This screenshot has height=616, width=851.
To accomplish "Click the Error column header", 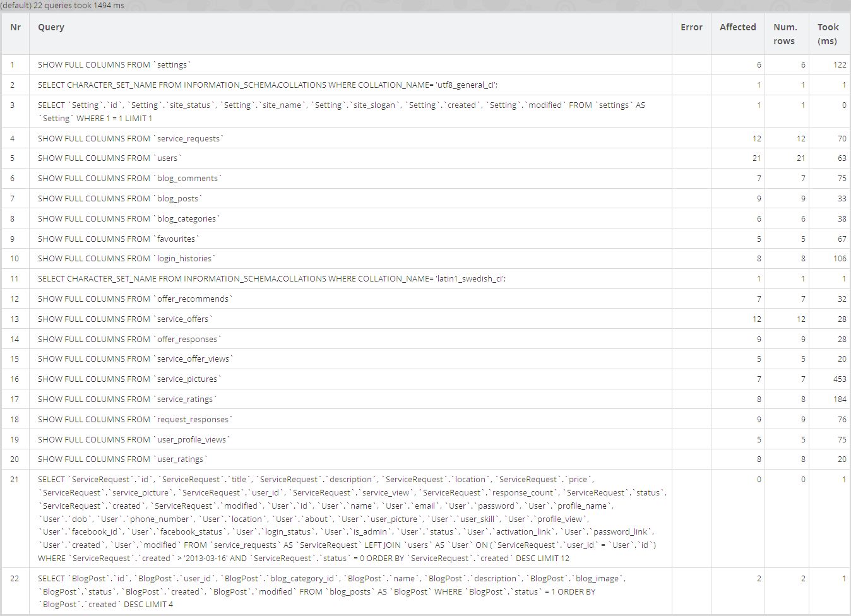I will point(691,27).
